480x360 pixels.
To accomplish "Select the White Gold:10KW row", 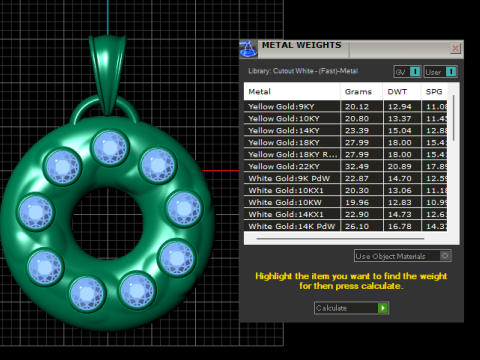I will pos(345,203).
